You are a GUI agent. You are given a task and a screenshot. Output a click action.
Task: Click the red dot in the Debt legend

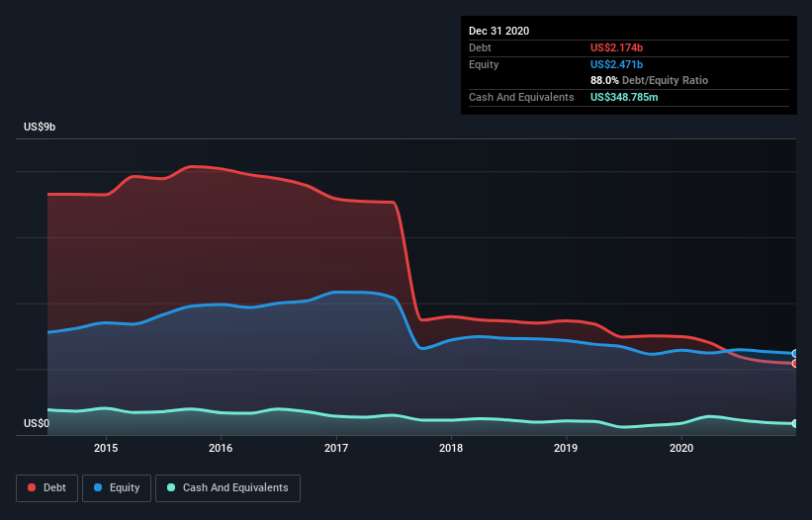pyautogui.click(x=32, y=487)
